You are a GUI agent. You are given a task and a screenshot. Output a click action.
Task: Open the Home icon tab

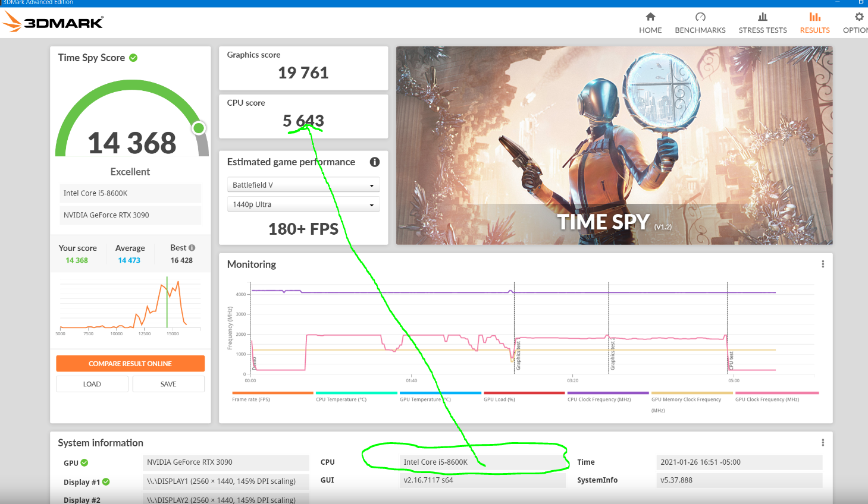(x=650, y=17)
